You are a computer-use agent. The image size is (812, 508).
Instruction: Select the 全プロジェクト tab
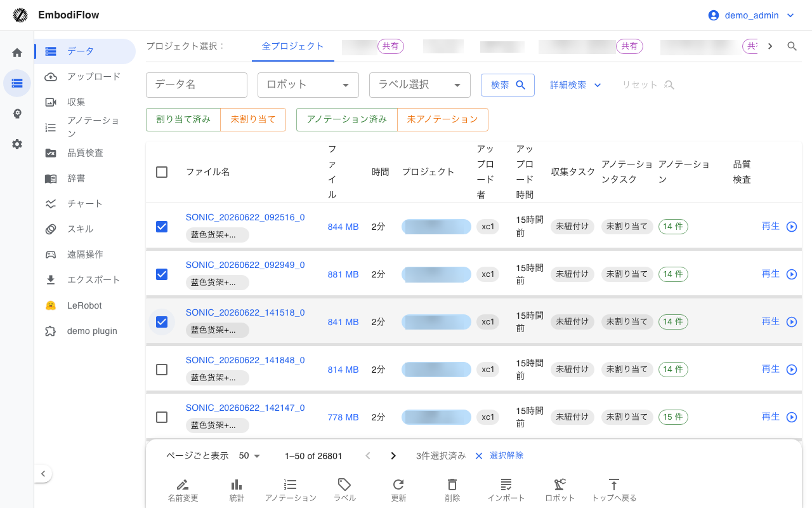click(x=293, y=46)
